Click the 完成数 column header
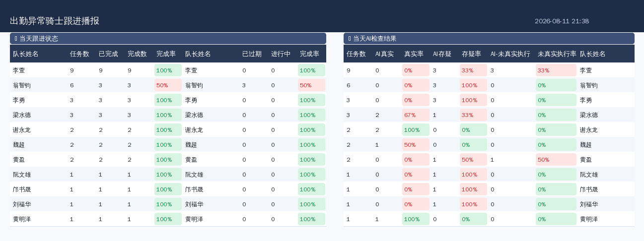 tap(137, 54)
